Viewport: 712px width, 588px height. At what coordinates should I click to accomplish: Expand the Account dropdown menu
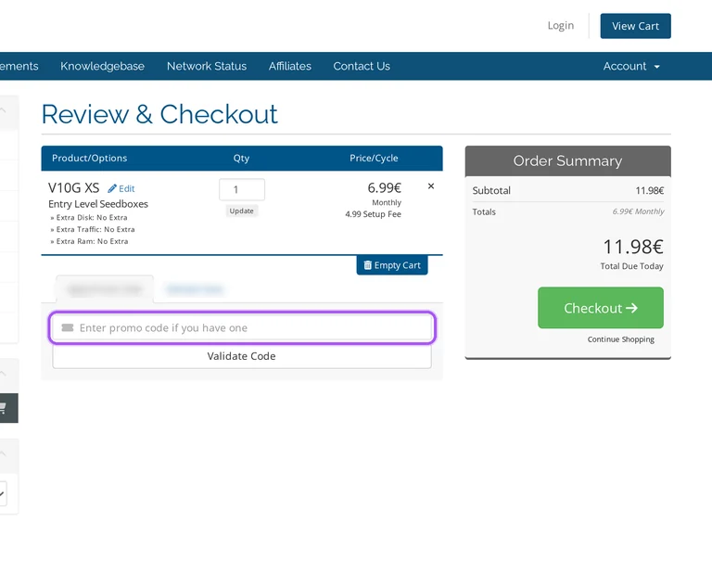[x=631, y=67]
